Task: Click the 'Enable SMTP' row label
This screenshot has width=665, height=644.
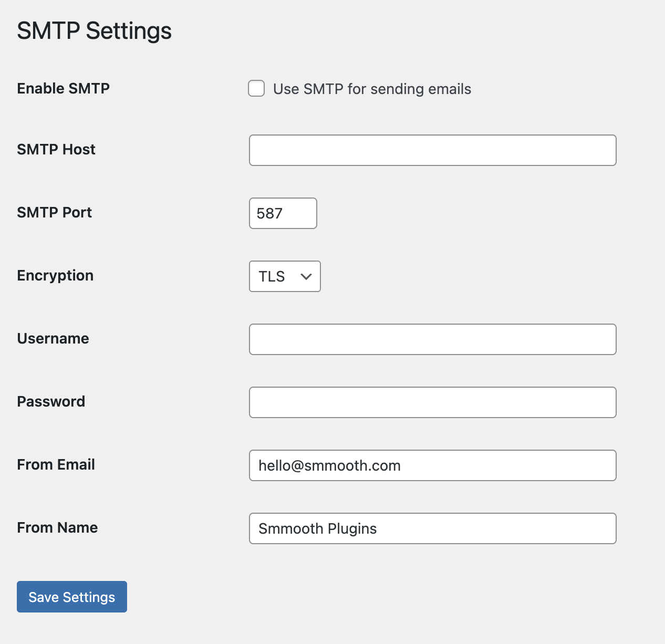Action: [x=63, y=88]
